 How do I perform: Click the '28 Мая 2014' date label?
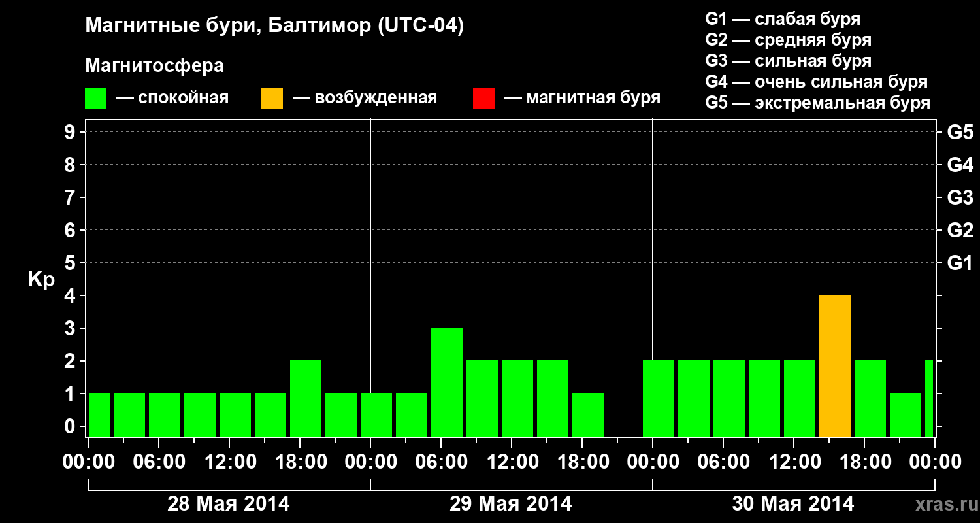pyautogui.click(x=229, y=503)
